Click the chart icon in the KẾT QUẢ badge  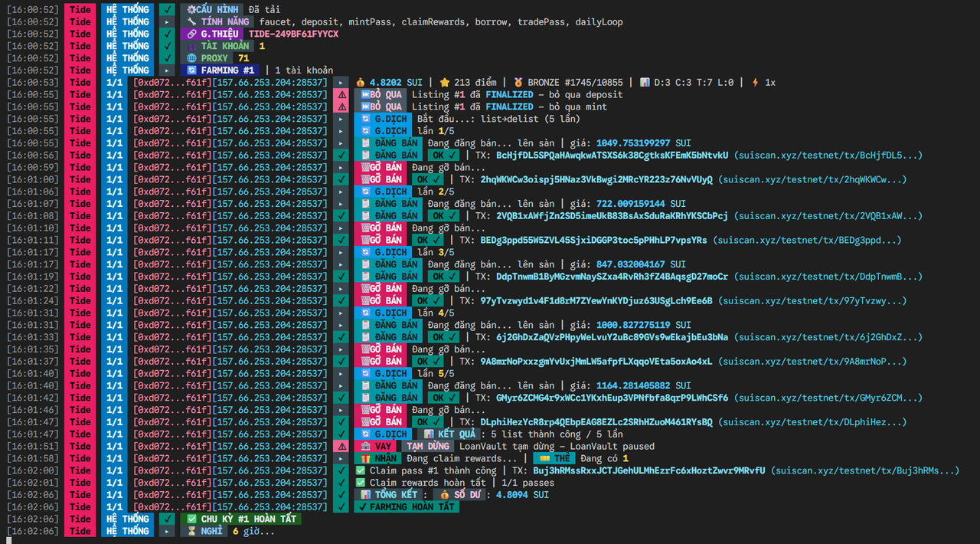coord(430,434)
